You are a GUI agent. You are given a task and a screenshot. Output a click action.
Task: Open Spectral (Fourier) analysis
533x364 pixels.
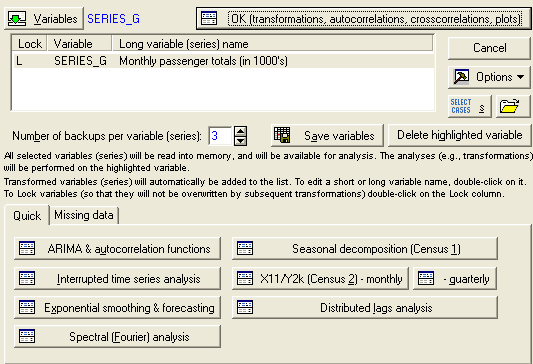pos(117,336)
